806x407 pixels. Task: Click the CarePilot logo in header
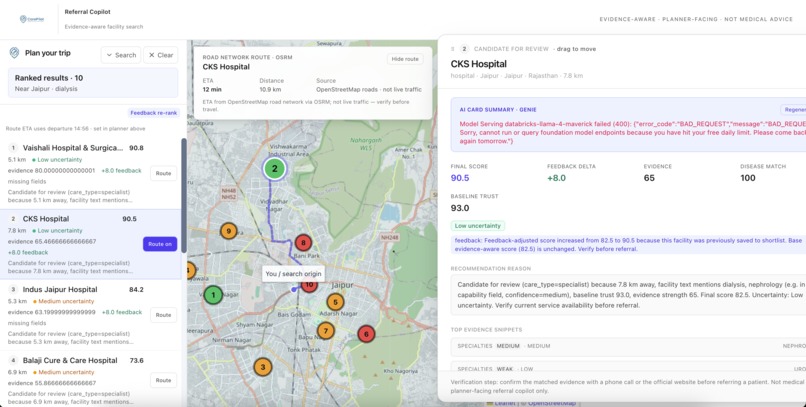(x=31, y=19)
